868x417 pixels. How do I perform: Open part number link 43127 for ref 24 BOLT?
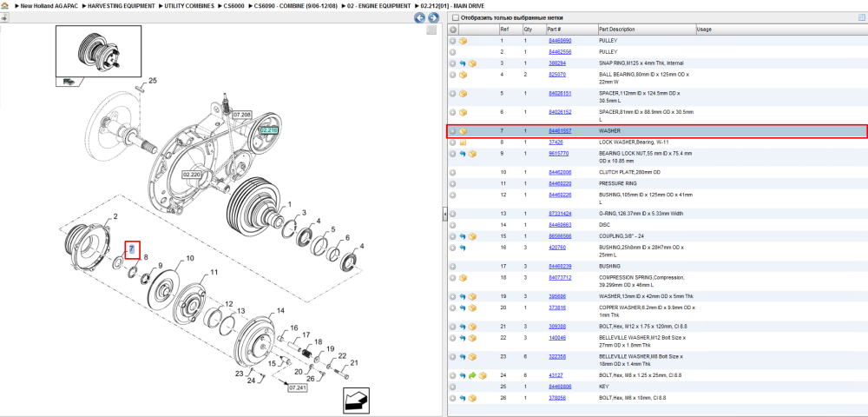[x=556, y=375]
